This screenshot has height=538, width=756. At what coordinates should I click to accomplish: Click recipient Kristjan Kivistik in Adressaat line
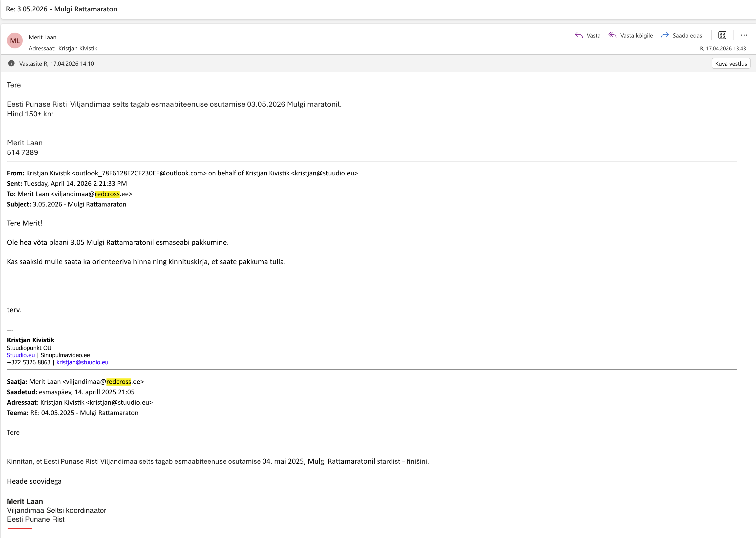tap(78, 48)
